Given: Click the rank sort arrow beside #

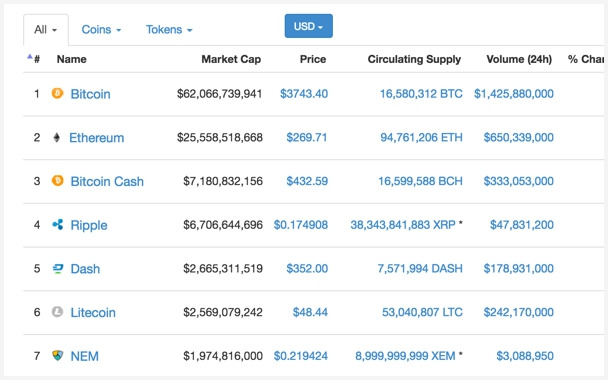Looking at the screenshot, I should pos(29,57).
